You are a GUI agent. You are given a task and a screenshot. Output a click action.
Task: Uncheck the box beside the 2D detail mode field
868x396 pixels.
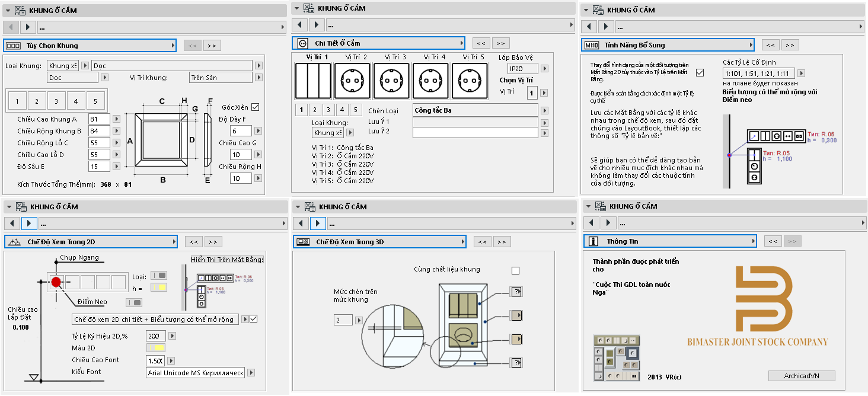pyautogui.click(x=254, y=319)
